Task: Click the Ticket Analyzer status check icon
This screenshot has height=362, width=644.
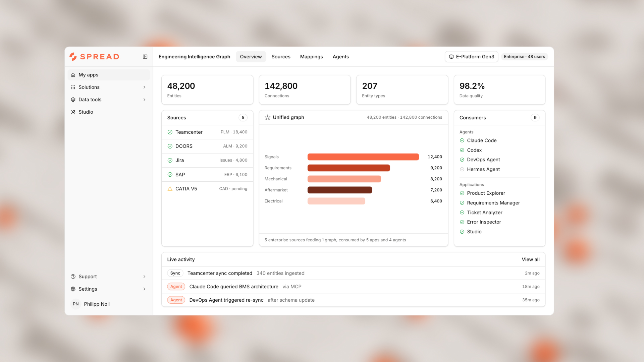Action: 462,213
